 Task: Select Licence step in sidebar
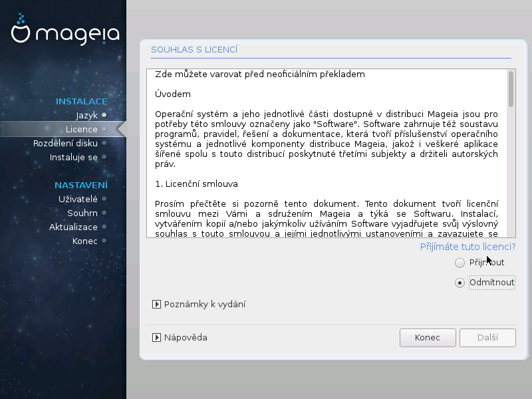81,129
